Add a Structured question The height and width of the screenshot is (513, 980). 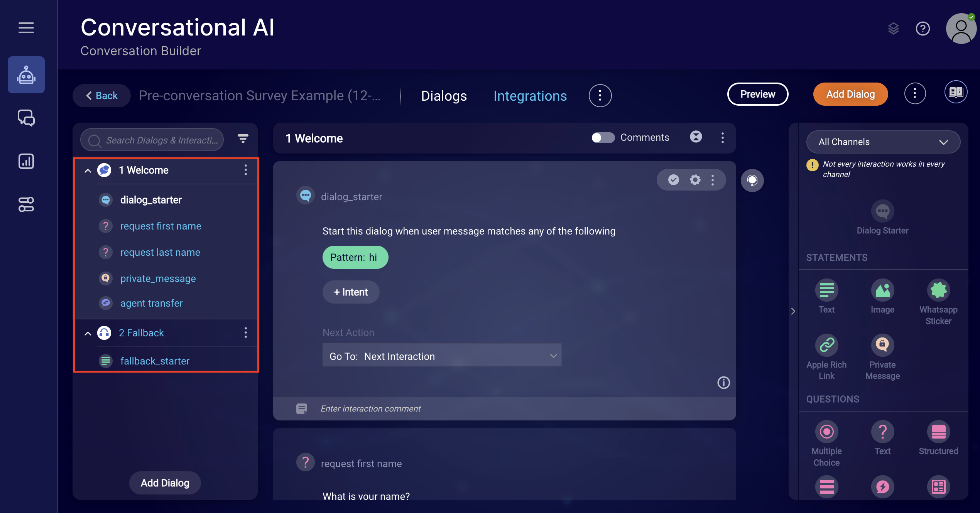tap(939, 432)
